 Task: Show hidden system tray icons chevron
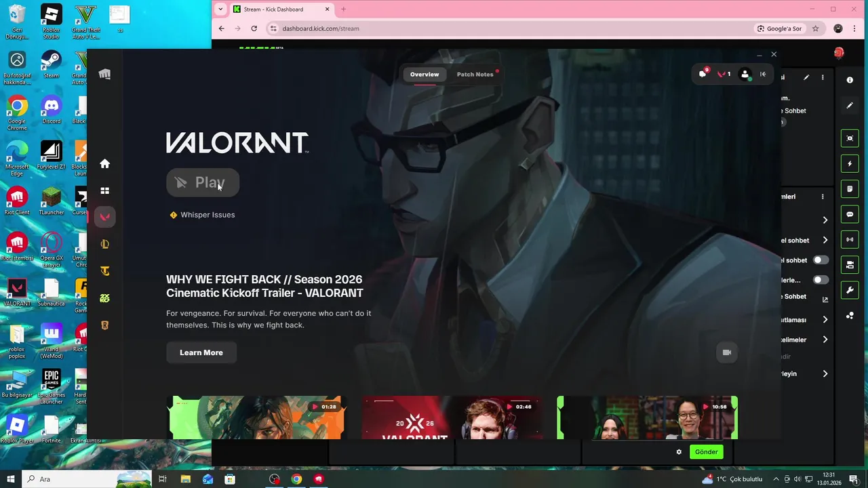point(776,479)
